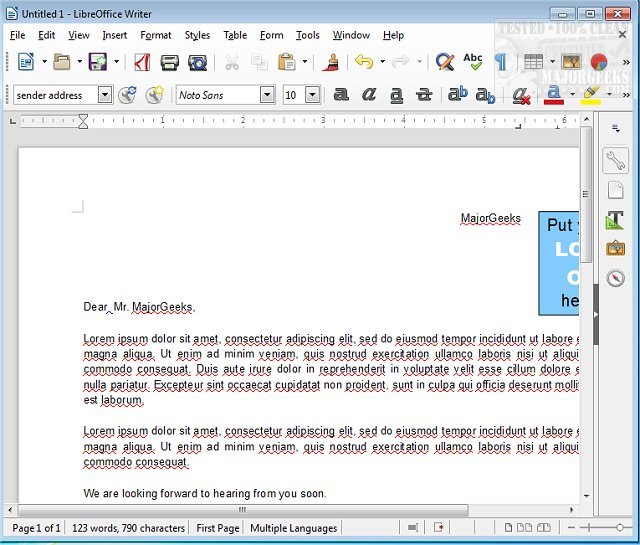This screenshot has height=545, width=640.
Task: Click the Insert Chart icon
Action: coord(599,62)
